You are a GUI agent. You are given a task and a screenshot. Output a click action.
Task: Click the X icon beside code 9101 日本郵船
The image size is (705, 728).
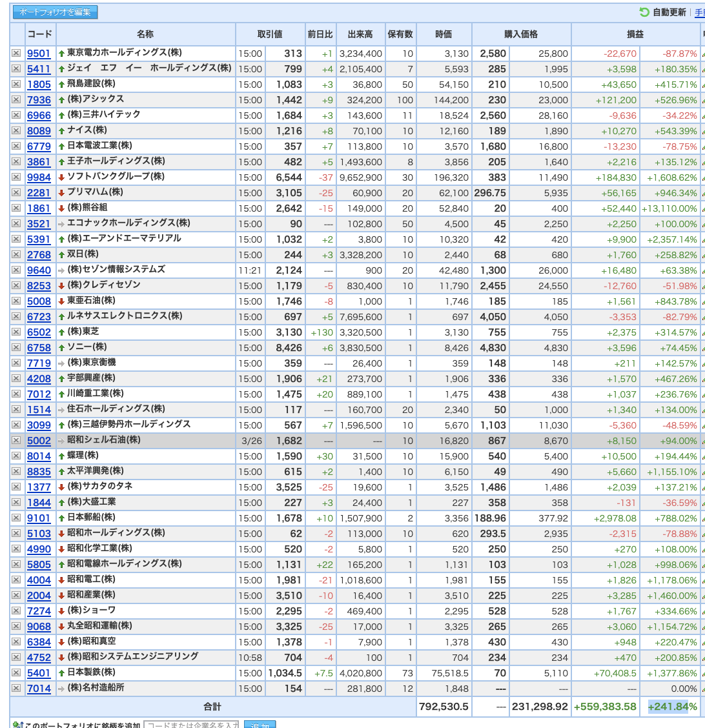coord(16,518)
